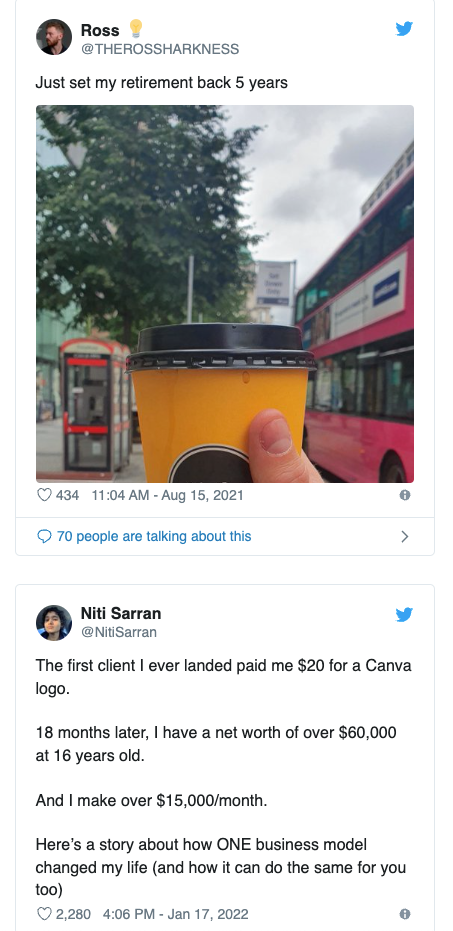Open '70 people are talking about this'
Screen dimensions: 453x931
(x=154, y=536)
